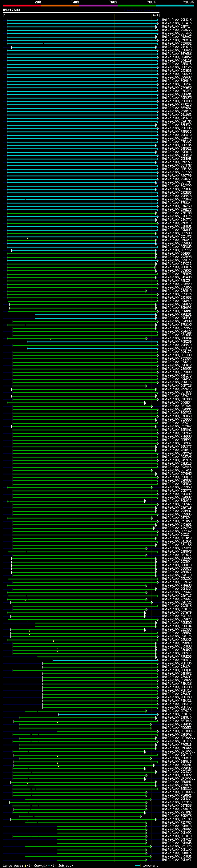Select hit label UniRef100_B9MM49
The width and height of the screenshot is (197, 868).
pyautogui.click(x=176, y=81)
